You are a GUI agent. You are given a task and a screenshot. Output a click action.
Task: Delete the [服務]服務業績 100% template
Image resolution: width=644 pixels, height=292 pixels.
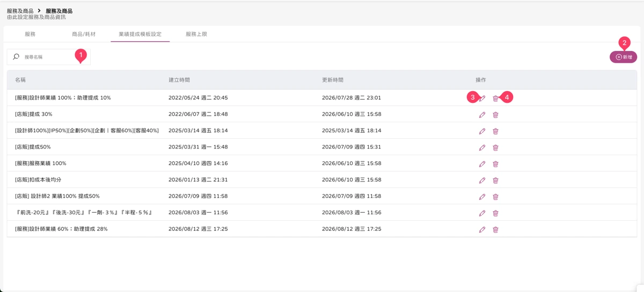point(495,164)
